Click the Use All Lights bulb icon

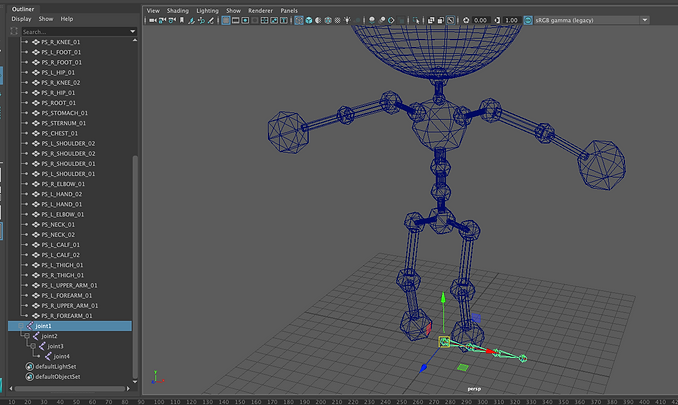point(347,20)
